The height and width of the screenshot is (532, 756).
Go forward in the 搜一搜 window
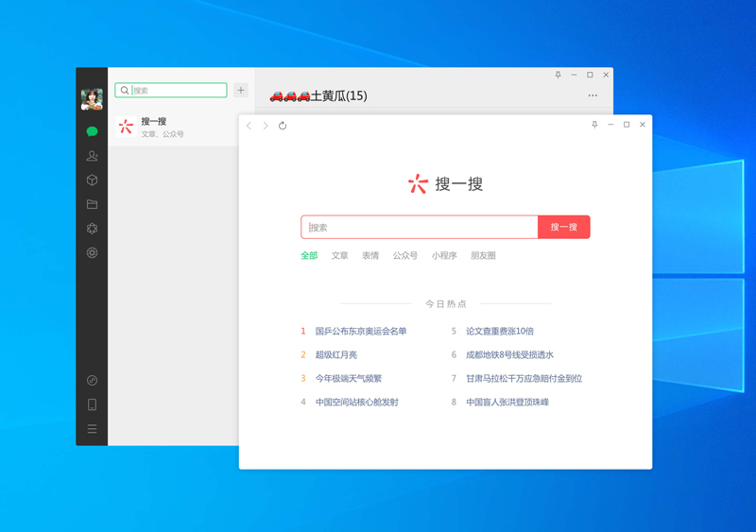pyautogui.click(x=266, y=126)
